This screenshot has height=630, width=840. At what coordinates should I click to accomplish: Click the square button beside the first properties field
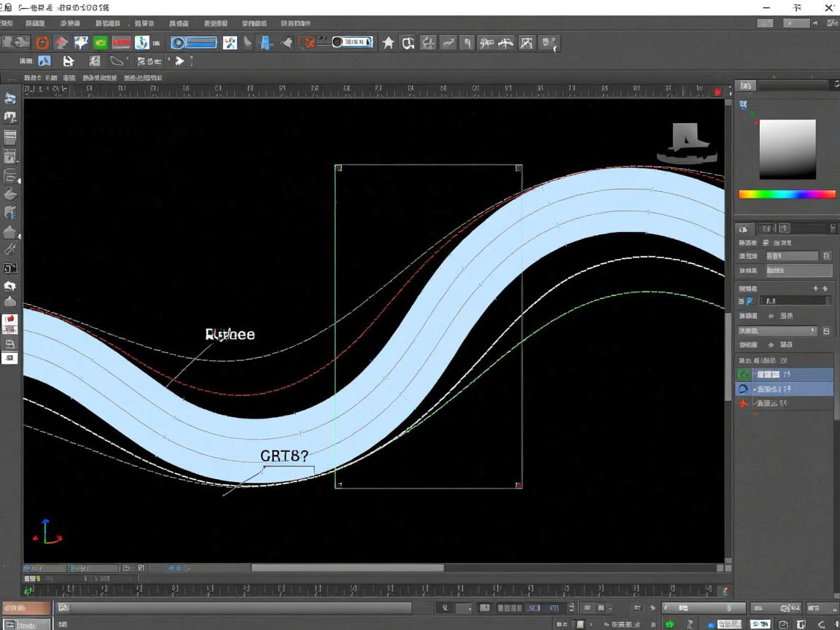pyautogui.click(x=826, y=256)
